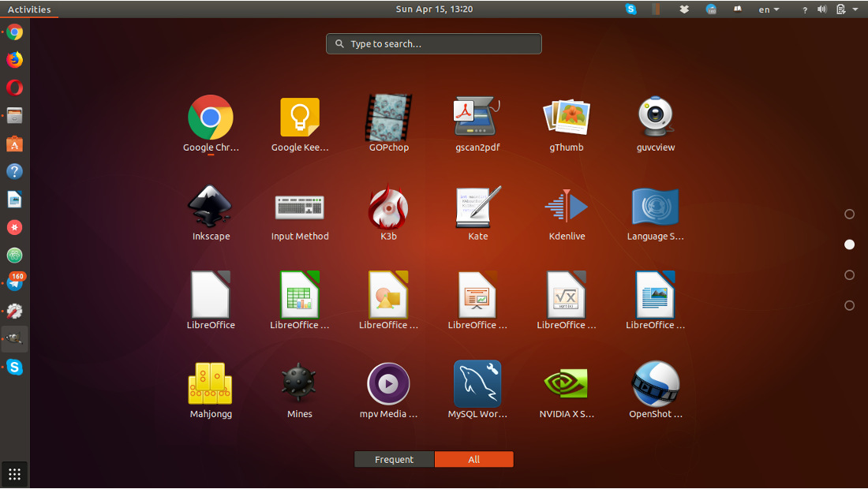The image size is (868, 489).
Task: Open Files manager from the dock
Action: (14, 116)
